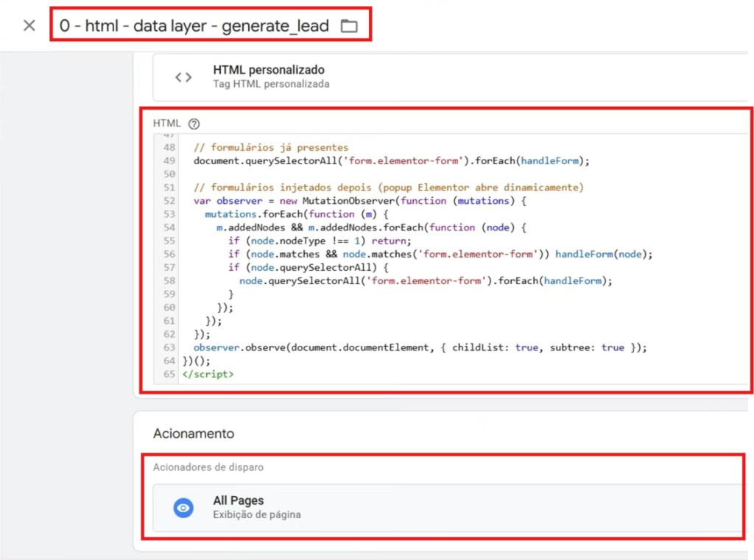The height and width of the screenshot is (560, 754).
Task: Click the closing '</script>' tag on line 65
Action: point(208,375)
